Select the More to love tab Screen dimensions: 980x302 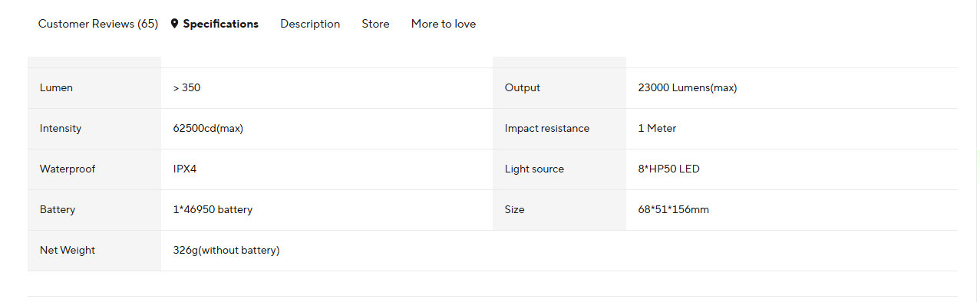pos(444,24)
